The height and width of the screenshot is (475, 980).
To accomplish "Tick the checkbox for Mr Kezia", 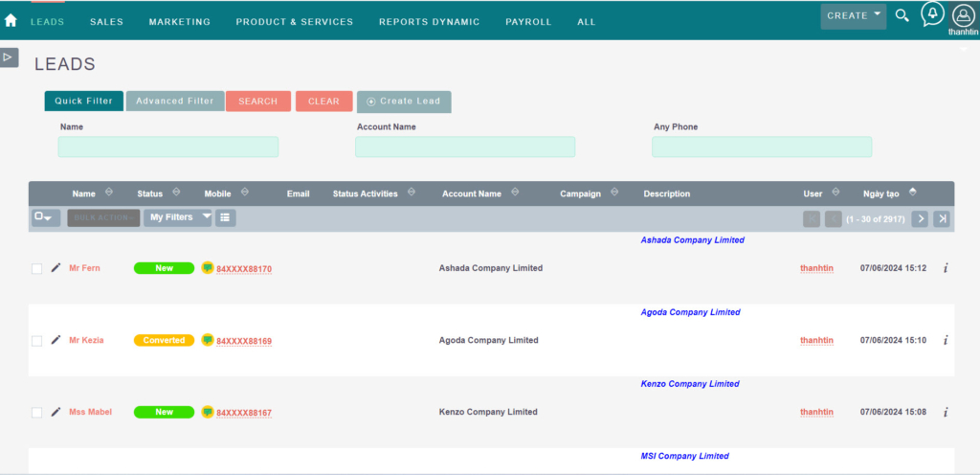I will click(x=36, y=341).
